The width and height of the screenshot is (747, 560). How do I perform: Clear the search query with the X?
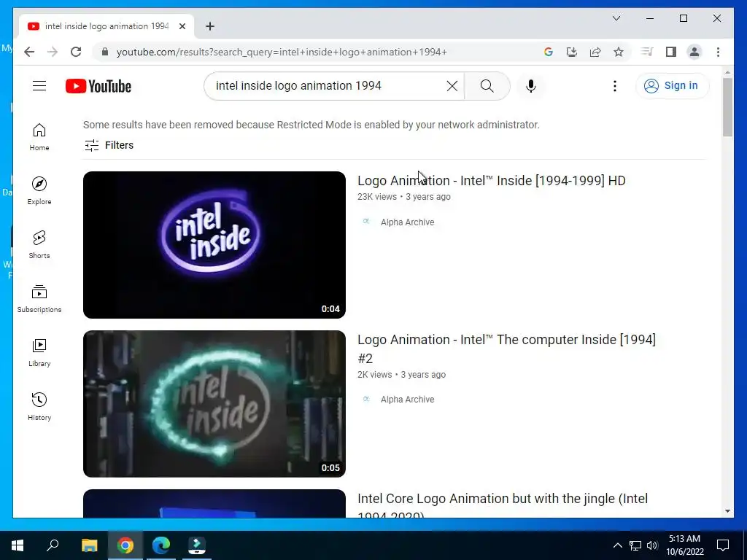452,86
